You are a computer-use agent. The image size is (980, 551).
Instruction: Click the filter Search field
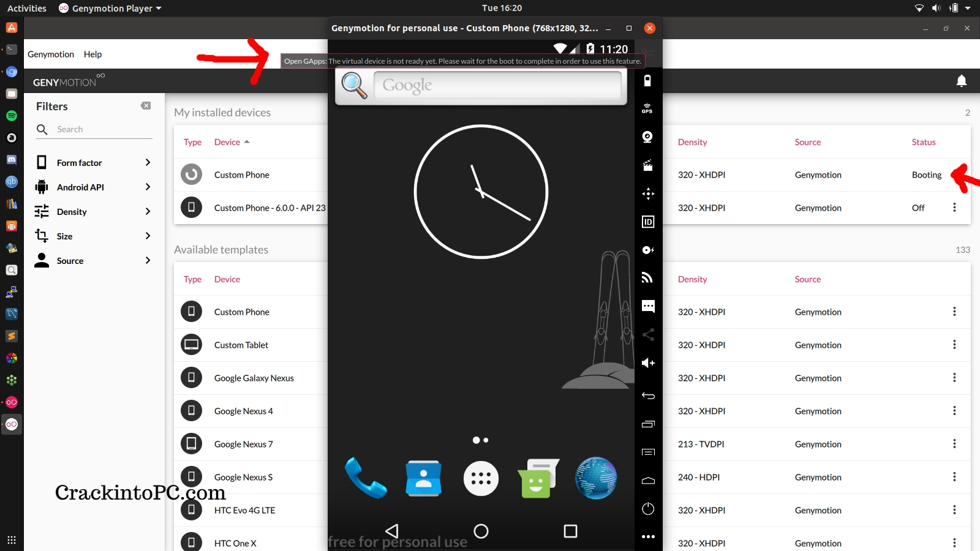tap(94, 129)
